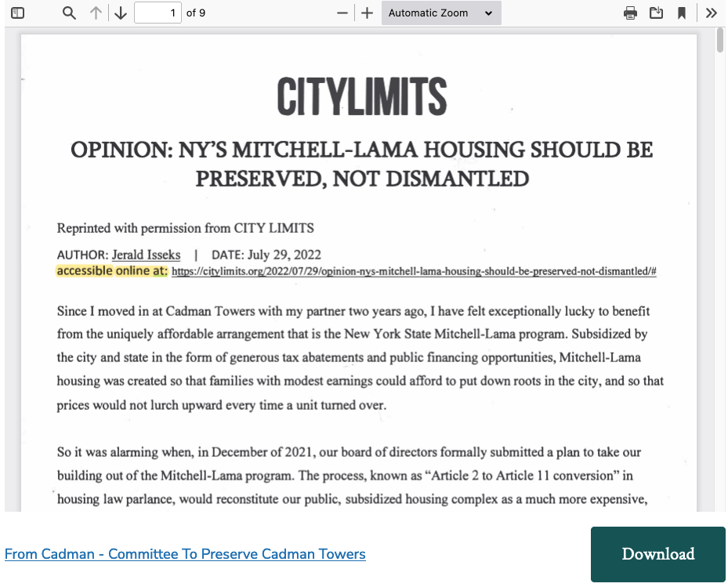728x587 pixels.
Task: Click the page number input field
Action: point(158,13)
